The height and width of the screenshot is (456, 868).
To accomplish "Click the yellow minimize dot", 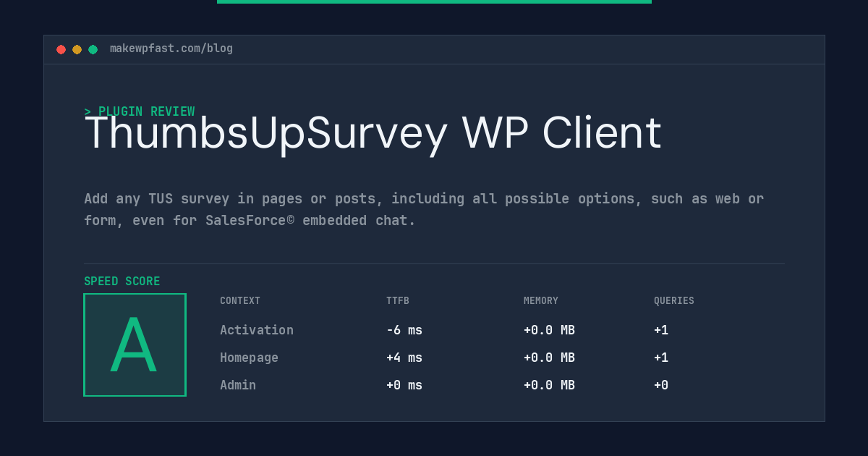I will pyautogui.click(x=77, y=49).
